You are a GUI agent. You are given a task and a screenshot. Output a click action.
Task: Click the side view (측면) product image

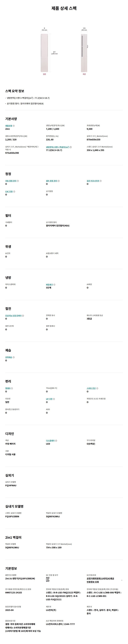click(84, 53)
